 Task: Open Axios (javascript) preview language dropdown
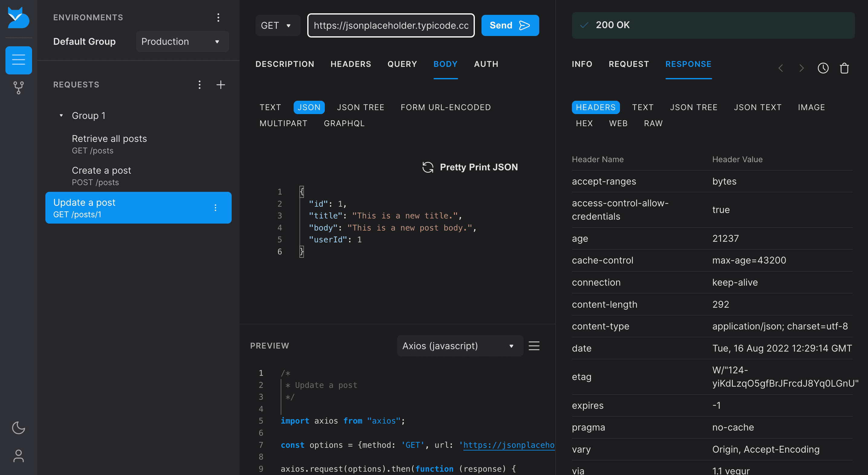click(x=460, y=346)
